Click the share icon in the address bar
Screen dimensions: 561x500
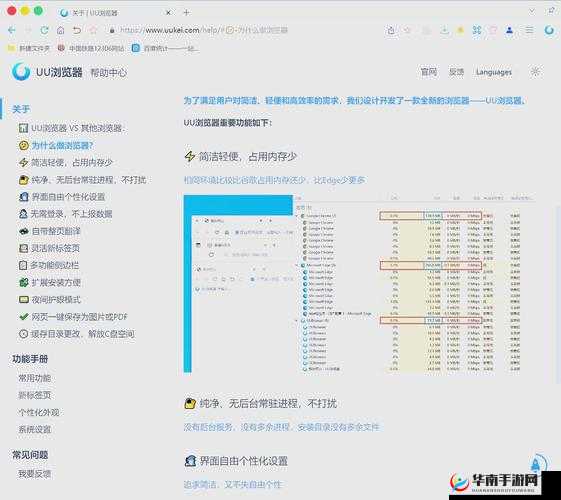[391, 31]
